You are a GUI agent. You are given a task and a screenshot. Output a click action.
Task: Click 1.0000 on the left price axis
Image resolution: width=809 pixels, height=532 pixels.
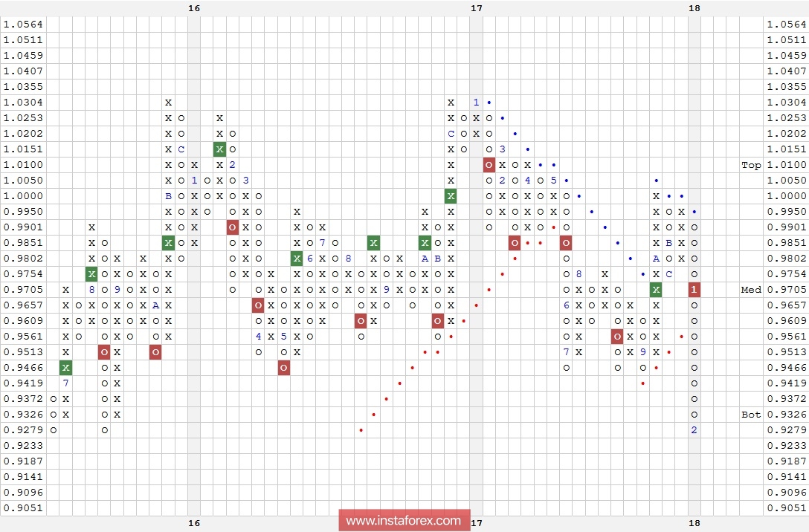pos(23,196)
